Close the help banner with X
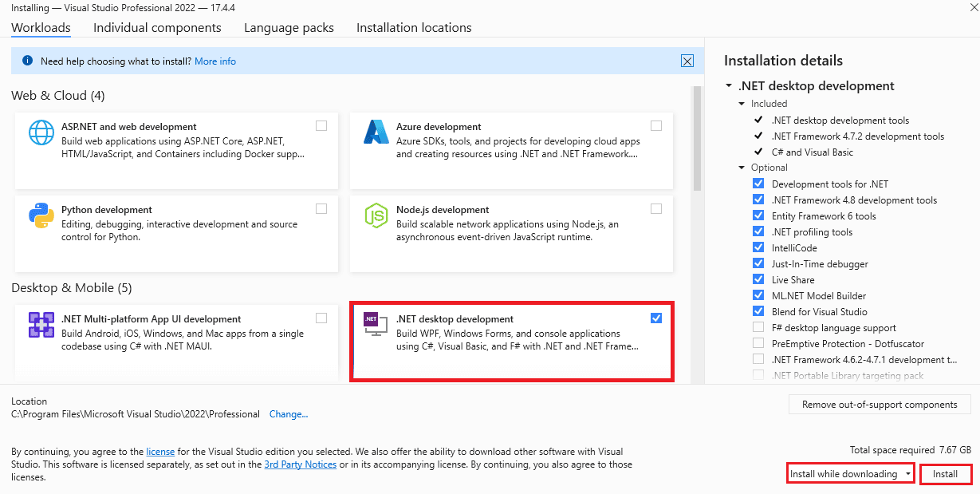Viewport: 980px width, 494px height. coord(687,61)
